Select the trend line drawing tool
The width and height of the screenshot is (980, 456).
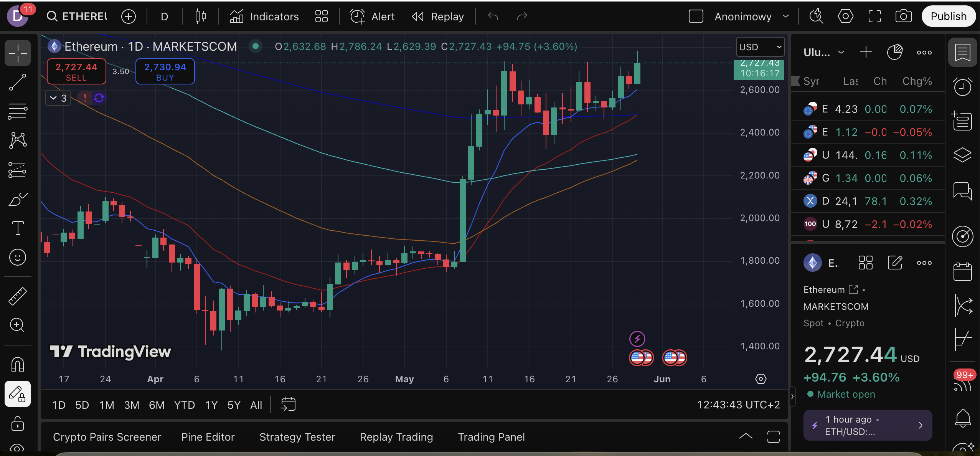(x=18, y=82)
